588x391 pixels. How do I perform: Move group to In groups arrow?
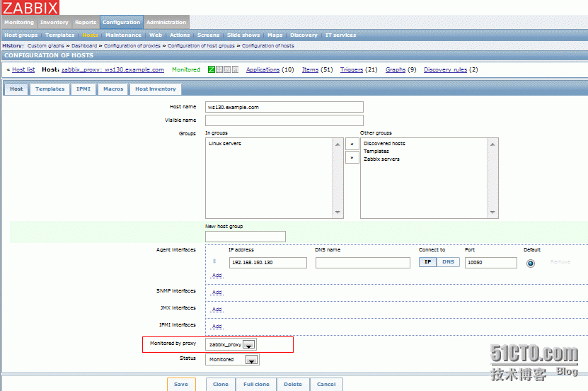352,144
